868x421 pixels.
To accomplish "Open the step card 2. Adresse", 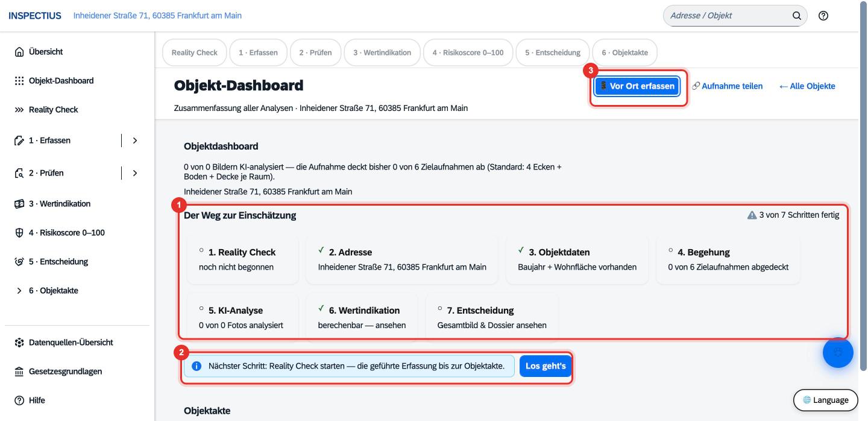I will [x=402, y=259].
